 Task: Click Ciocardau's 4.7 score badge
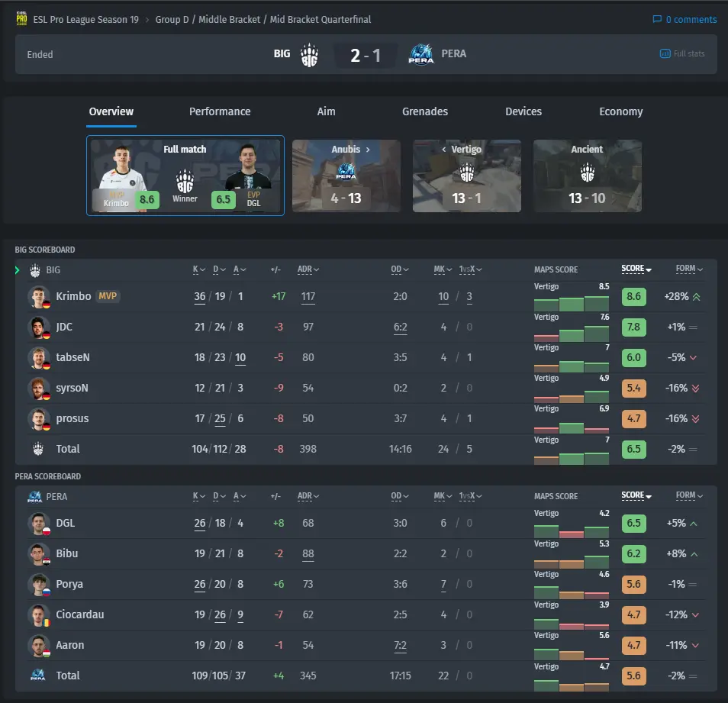633,614
